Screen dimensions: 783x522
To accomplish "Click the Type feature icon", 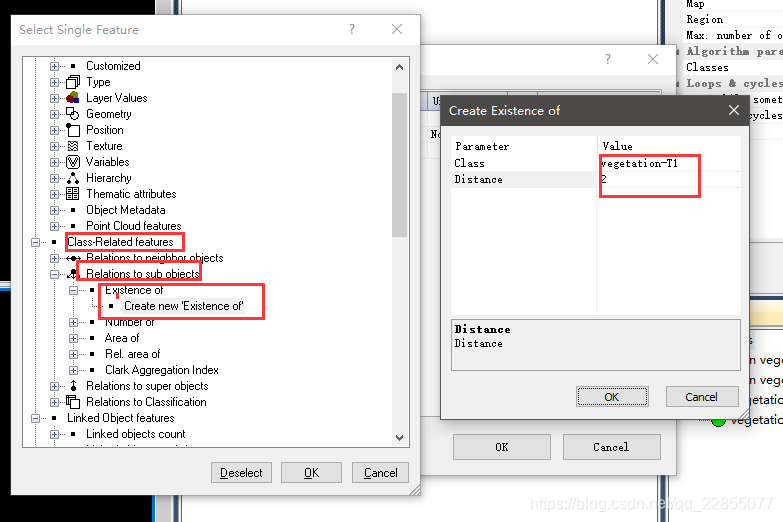I will [73, 82].
